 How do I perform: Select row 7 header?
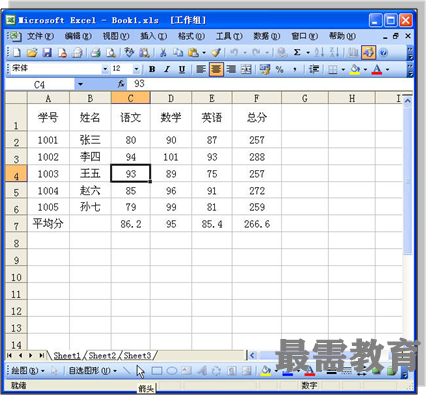[16, 224]
